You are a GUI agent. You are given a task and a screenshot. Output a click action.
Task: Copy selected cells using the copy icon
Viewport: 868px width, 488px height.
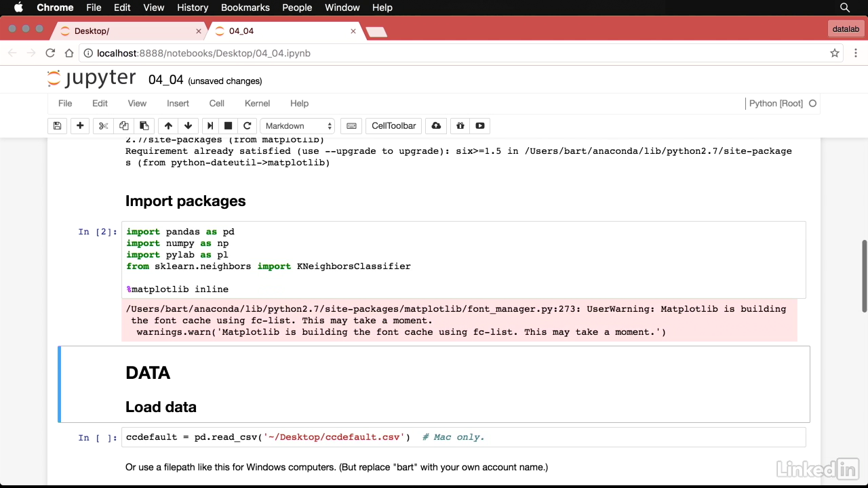(x=123, y=126)
